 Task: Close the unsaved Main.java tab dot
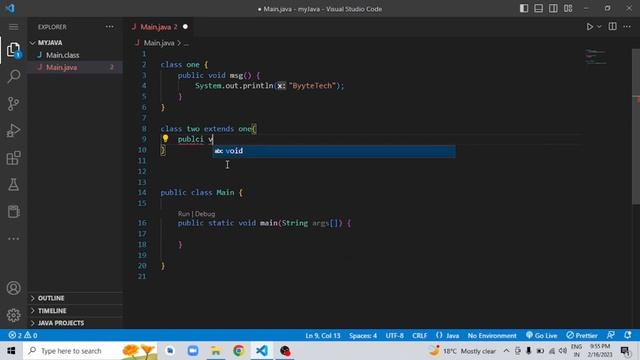[x=185, y=27]
